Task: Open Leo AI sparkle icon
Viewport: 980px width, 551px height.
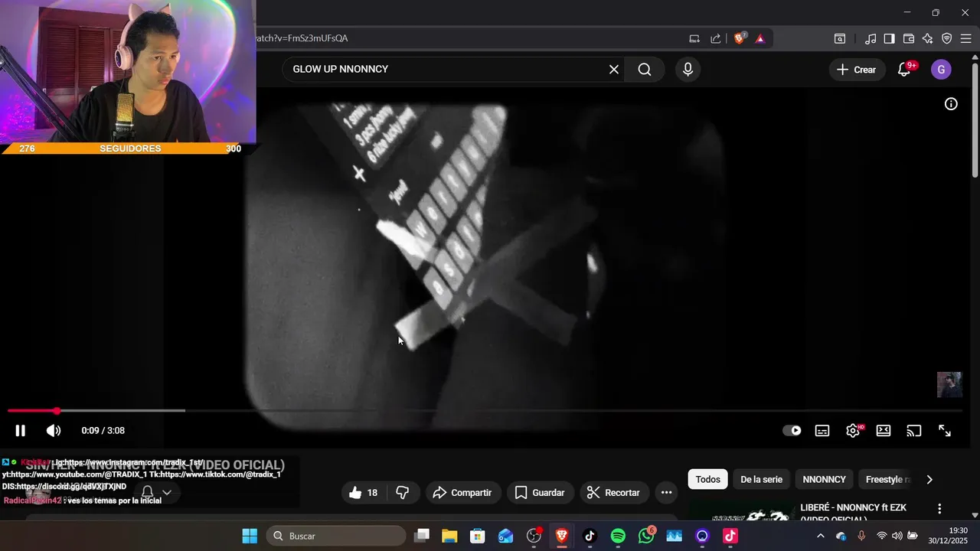Action: coord(928,38)
